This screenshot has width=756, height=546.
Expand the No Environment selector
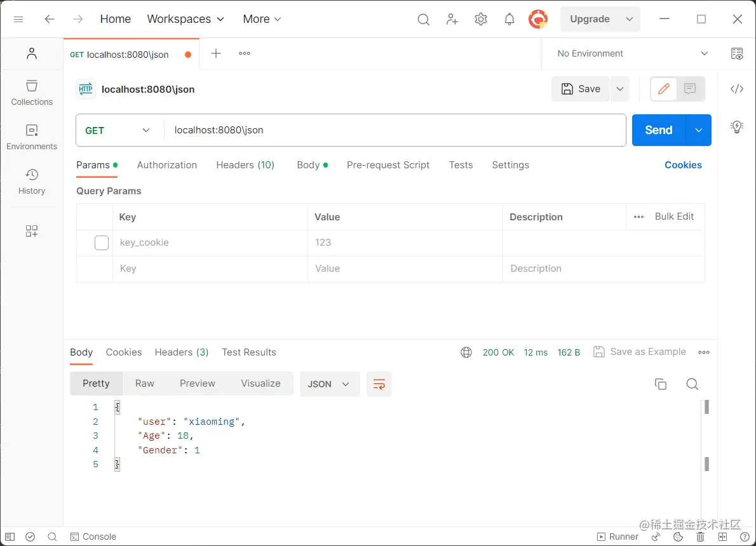[x=632, y=53]
